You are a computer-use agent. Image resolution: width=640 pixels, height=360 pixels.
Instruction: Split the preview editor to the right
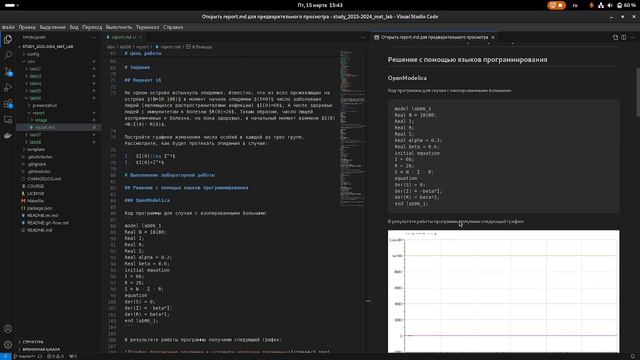(624, 37)
